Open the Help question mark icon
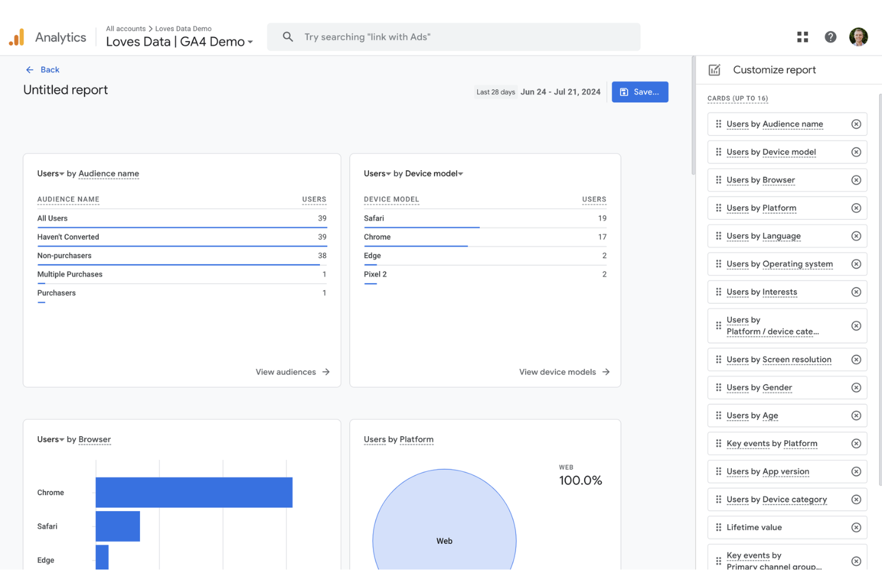Screen dimensions: 882x588 [x=830, y=36]
